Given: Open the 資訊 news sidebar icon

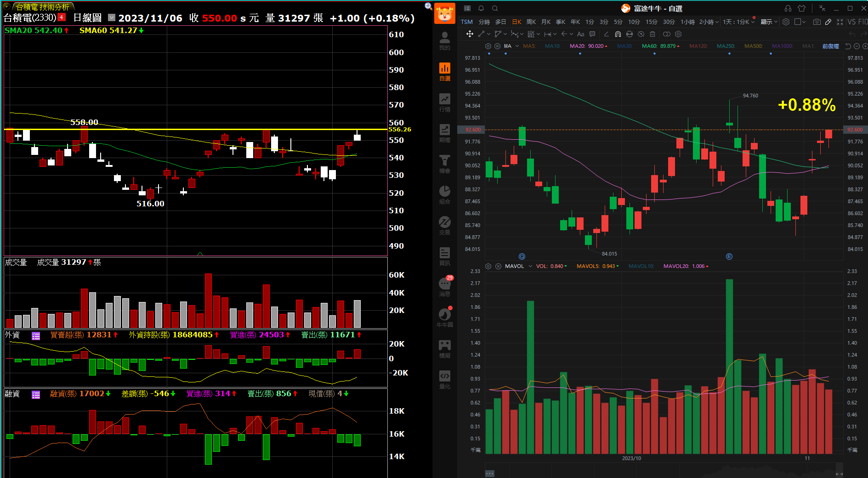Looking at the screenshot, I should 444,256.
